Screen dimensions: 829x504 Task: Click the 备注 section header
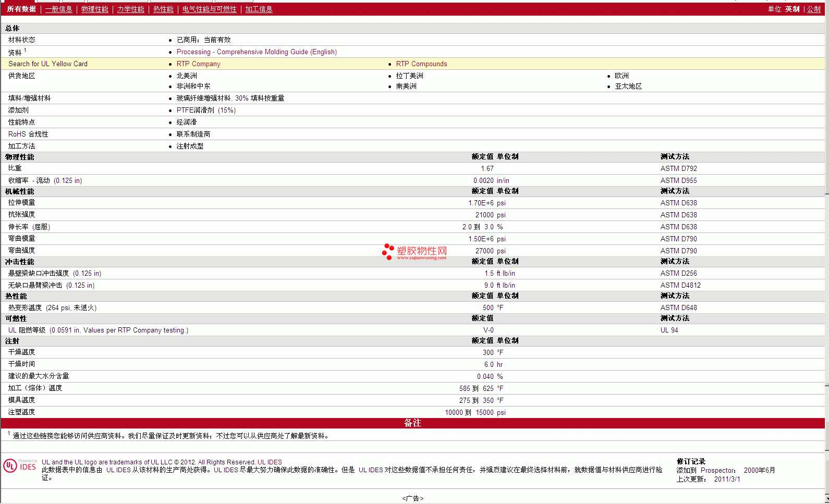pos(412,423)
